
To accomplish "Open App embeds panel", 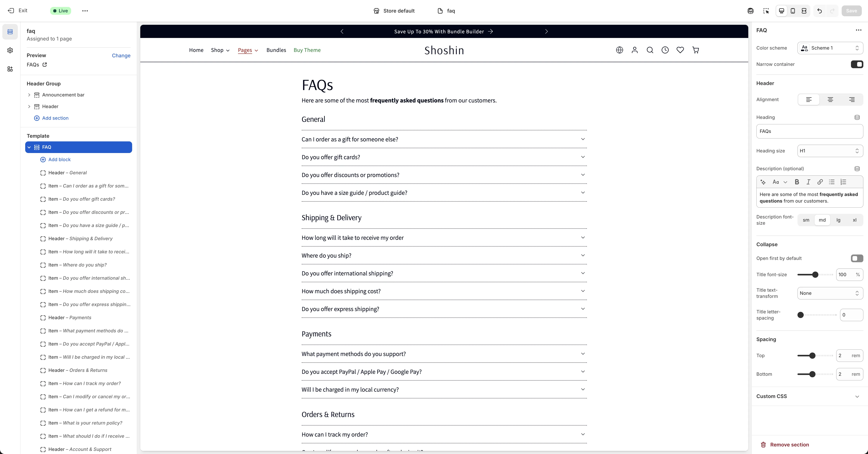I will (10, 69).
